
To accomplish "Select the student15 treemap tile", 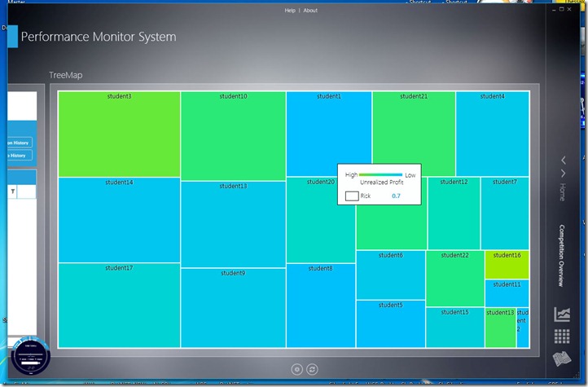I will point(455,328).
